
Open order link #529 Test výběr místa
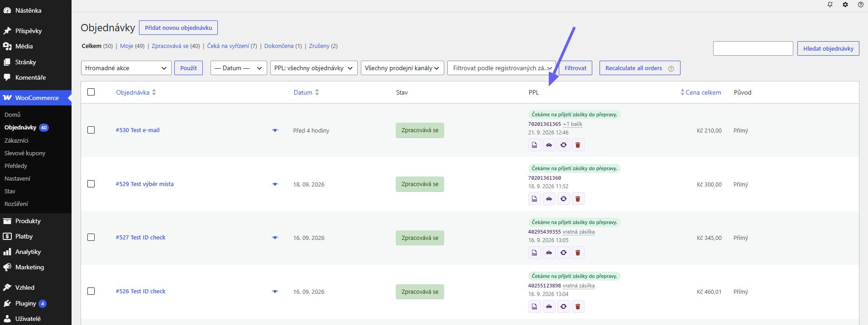pos(144,184)
